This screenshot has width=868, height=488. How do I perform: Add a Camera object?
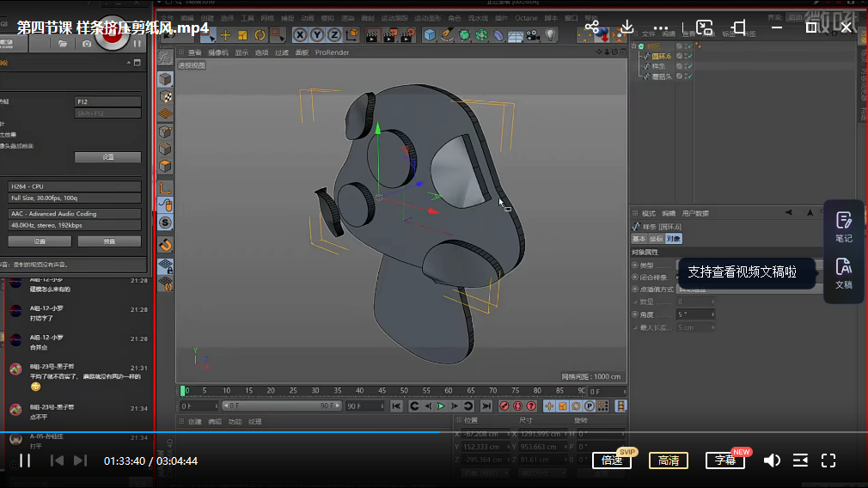pos(533,35)
